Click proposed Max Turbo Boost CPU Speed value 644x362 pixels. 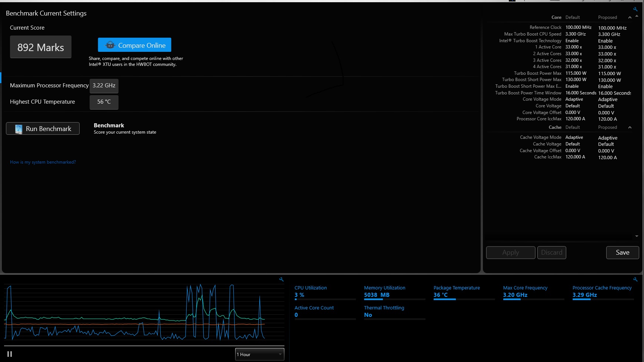pyautogui.click(x=609, y=34)
